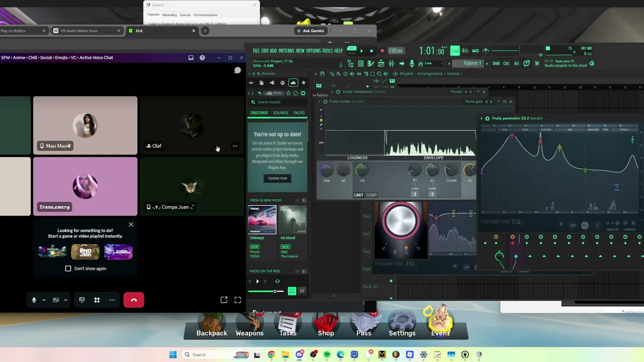Viewport: 644px width, 362px height.
Task: Expand the Fruity parametric EQ 2 menu arrow
Action: coord(481,119)
